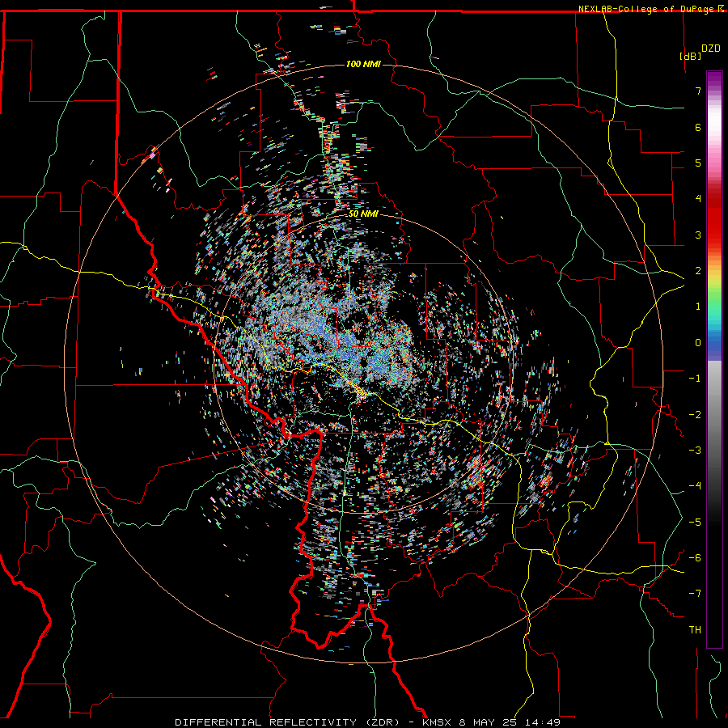Click the 3 value on the color scale
This screenshot has width=728, height=728.
click(698, 235)
